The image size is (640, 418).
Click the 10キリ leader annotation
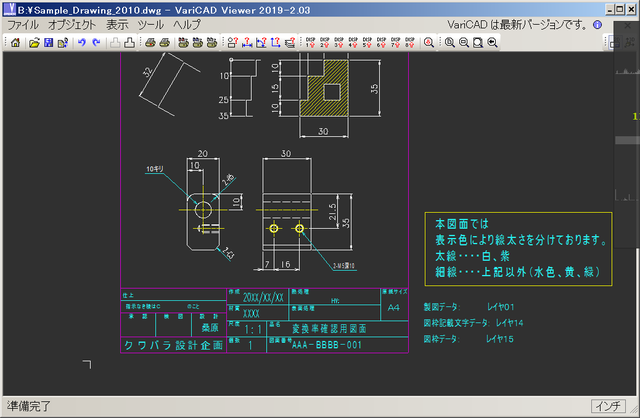(x=155, y=169)
